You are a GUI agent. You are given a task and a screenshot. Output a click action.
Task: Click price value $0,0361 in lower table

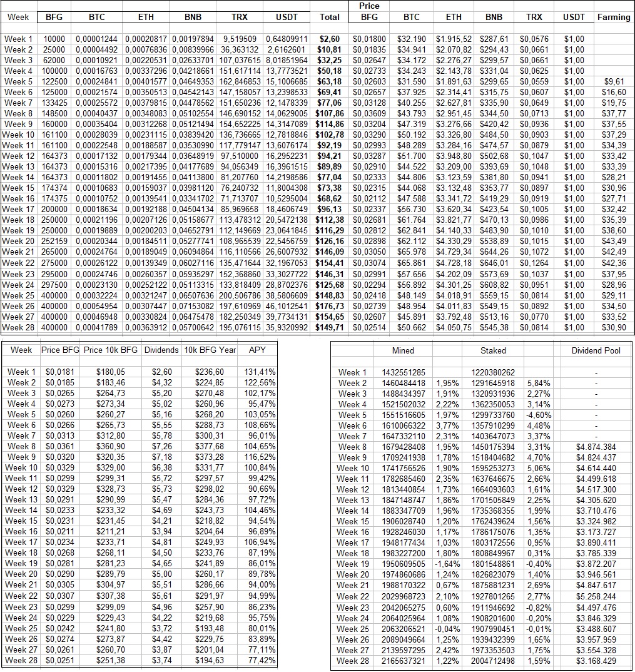pos(60,446)
